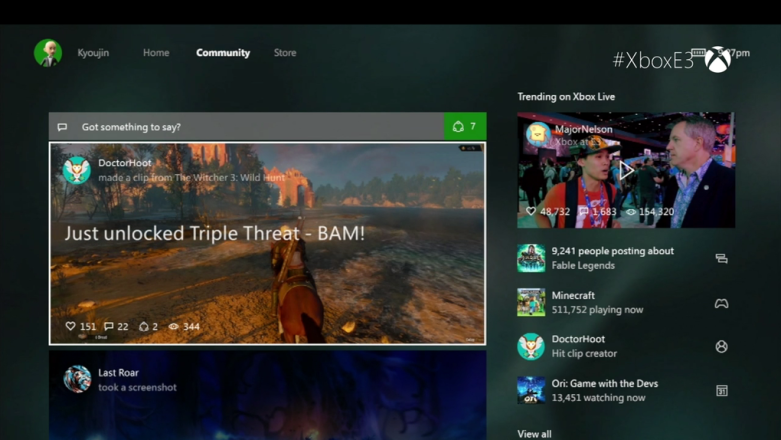The image size is (781, 440).
Task: Open the Kyoujin profile avatar
Action: [48, 53]
